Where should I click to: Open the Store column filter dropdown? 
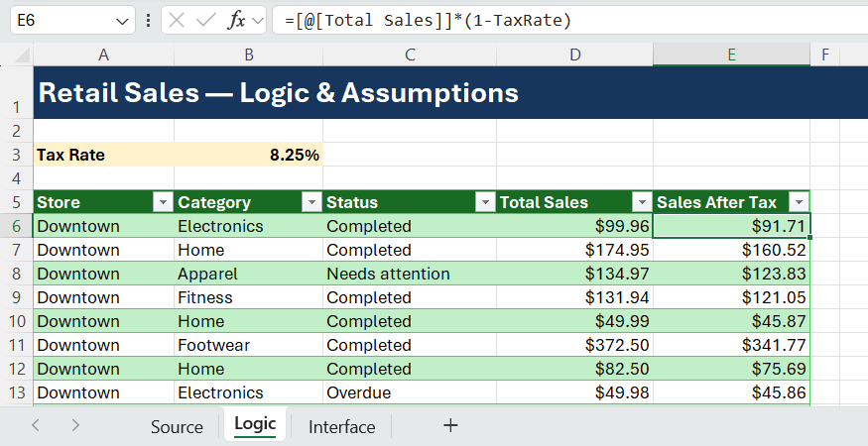(163, 202)
